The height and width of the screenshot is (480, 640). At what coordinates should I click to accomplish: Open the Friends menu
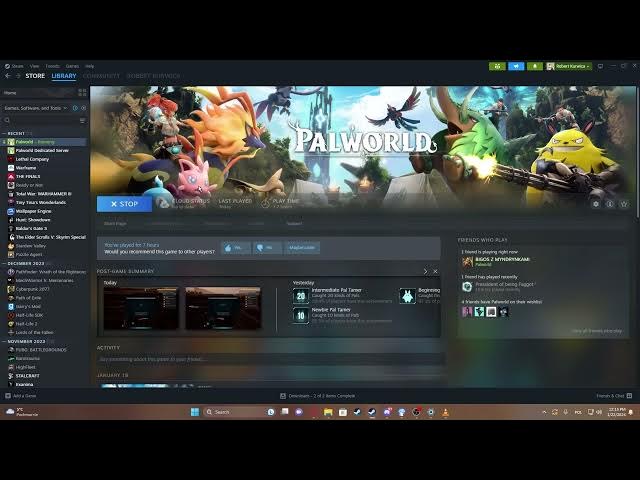(x=53, y=66)
